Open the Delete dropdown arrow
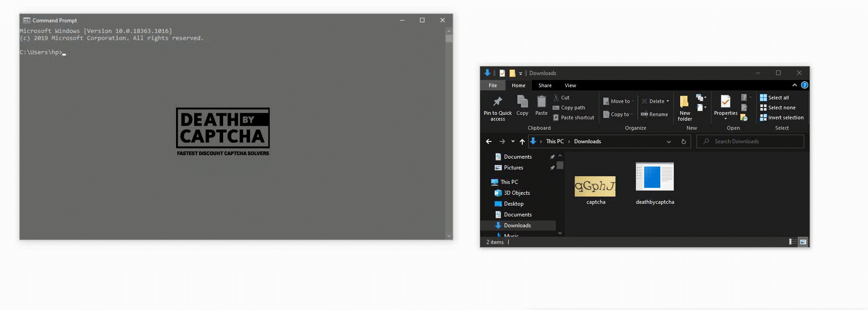Image resolution: width=868 pixels, height=310 pixels. pyautogui.click(x=668, y=101)
